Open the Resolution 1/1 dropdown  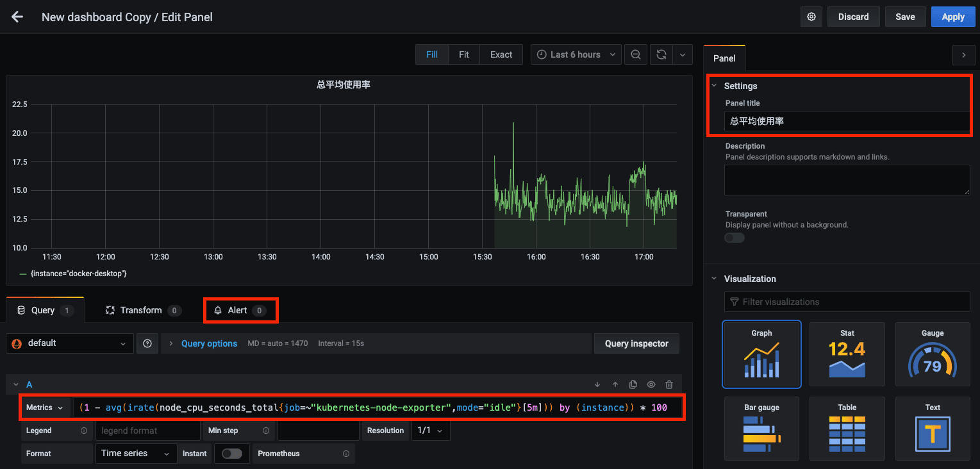tap(430, 431)
